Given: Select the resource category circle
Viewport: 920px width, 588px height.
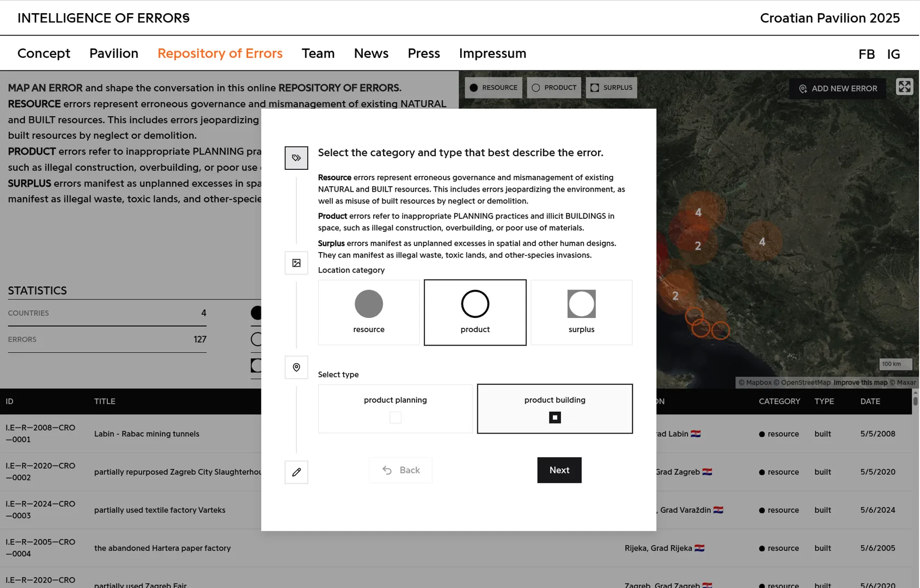Looking at the screenshot, I should point(369,304).
